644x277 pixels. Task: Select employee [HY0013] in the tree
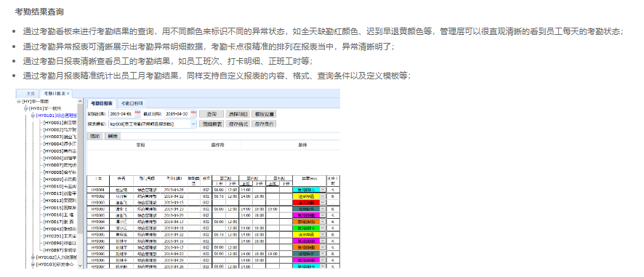(60, 201)
